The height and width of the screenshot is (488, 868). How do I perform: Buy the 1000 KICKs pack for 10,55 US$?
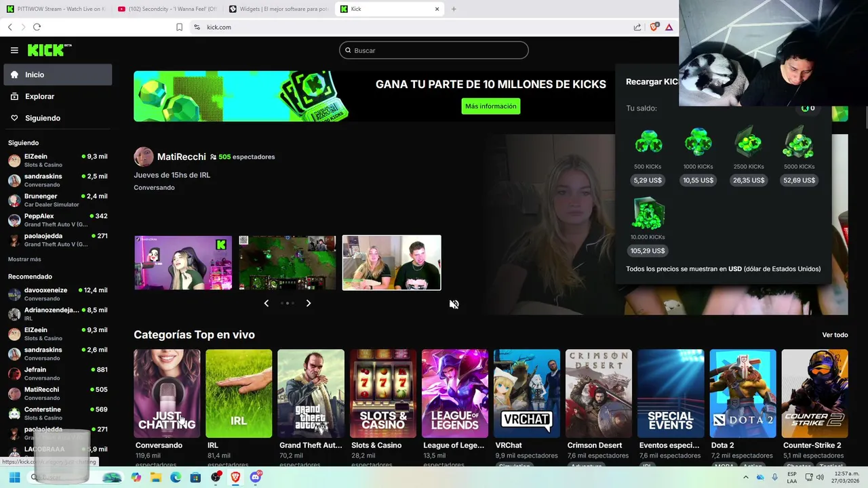698,180
